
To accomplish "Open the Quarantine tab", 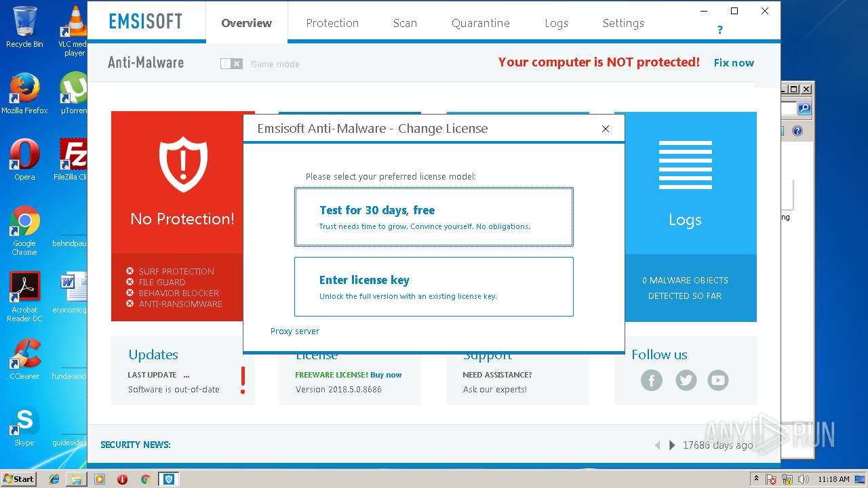I will [481, 23].
